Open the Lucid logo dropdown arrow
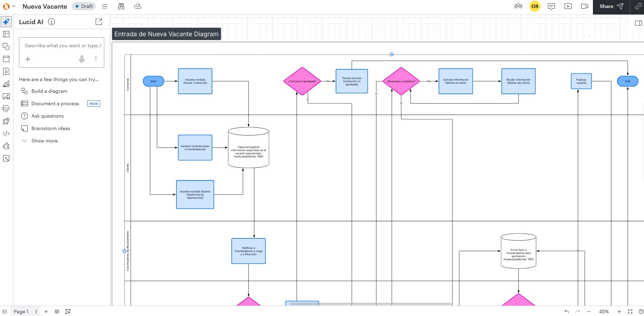Viewport: 644px width, 316px height. tap(14, 6)
